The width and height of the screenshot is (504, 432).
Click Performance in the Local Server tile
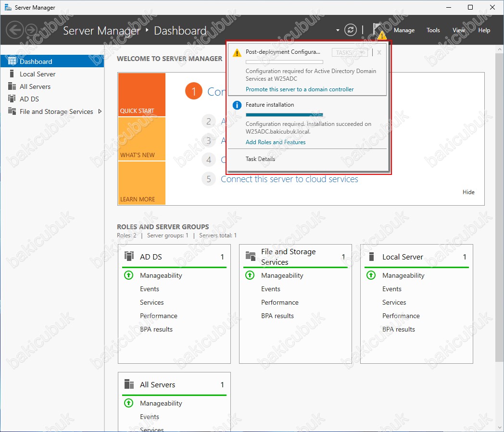pos(401,316)
